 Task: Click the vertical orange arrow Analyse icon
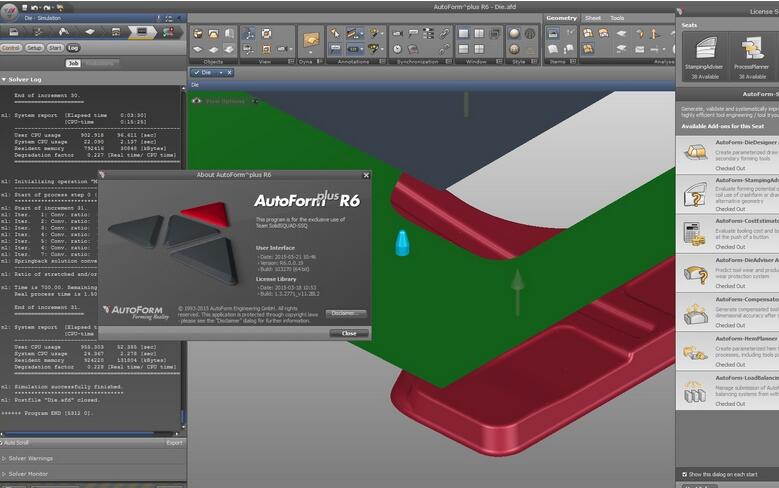pyautogui.click(x=655, y=33)
